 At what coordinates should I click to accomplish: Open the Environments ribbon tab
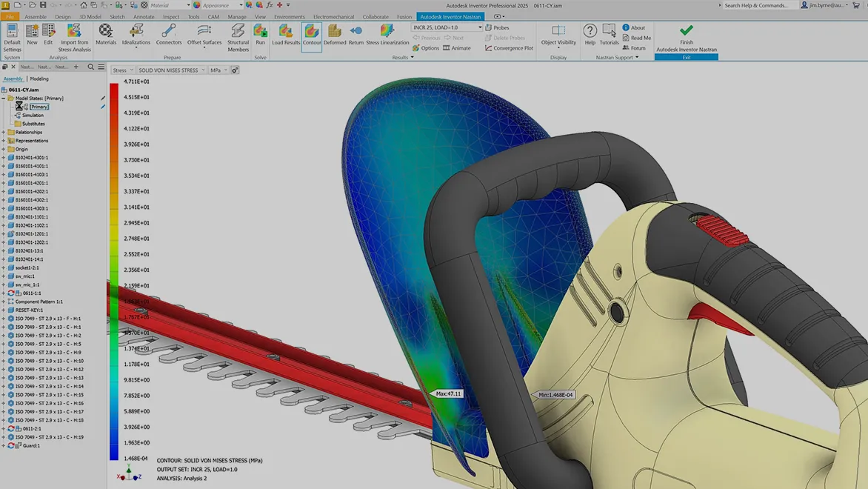point(289,16)
